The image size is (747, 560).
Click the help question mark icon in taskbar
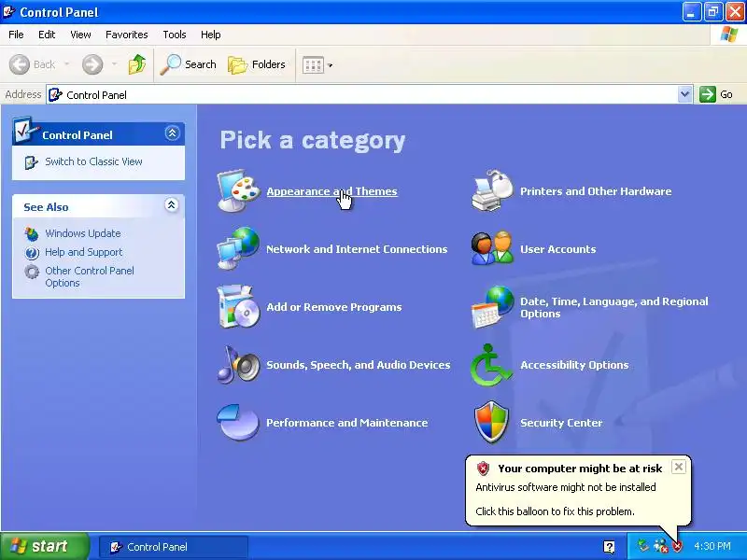(609, 547)
